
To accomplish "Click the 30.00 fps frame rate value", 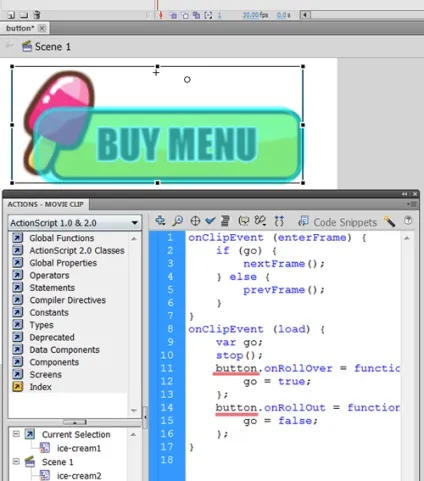I will (x=255, y=15).
